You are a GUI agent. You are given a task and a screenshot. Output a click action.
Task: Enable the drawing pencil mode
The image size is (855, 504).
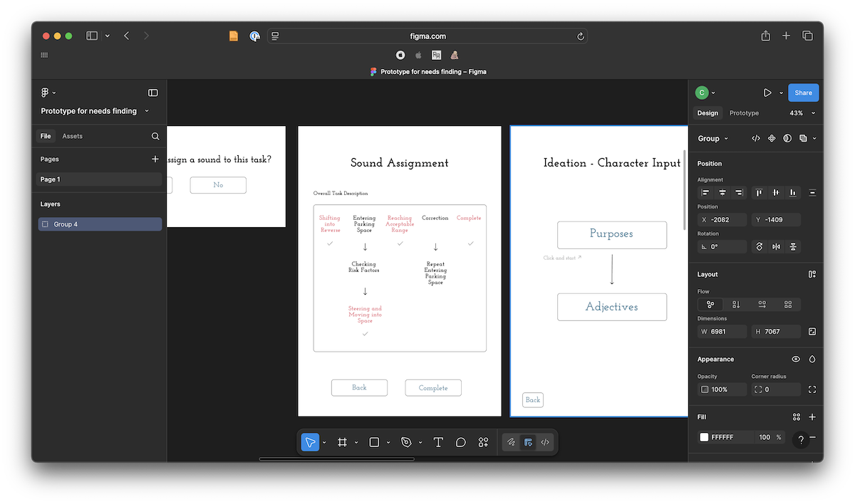click(x=511, y=442)
